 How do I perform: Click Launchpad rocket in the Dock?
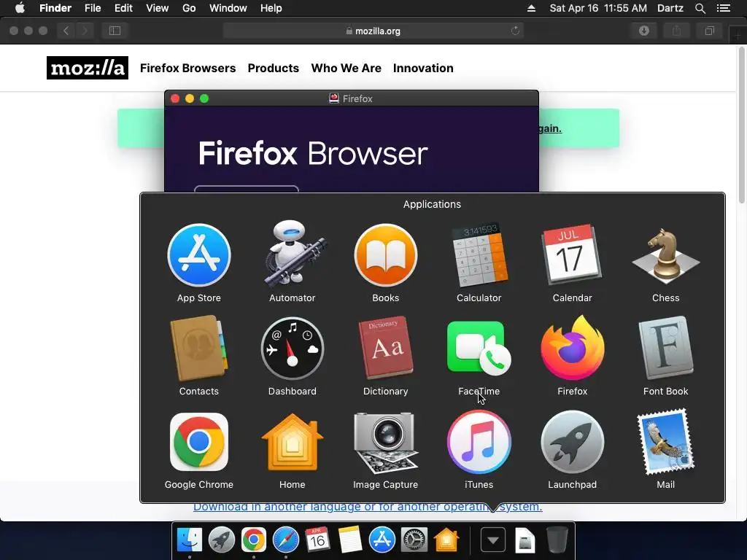click(x=222, y=540)
